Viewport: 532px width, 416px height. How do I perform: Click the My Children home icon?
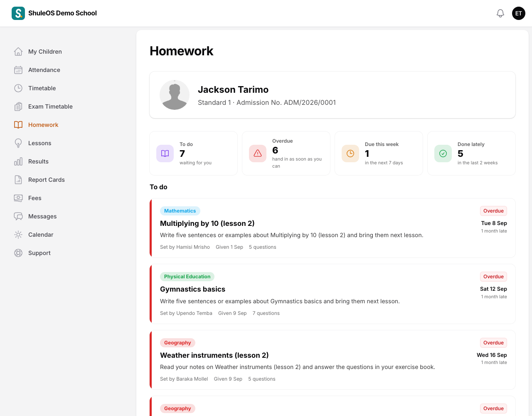pos(18,52)
